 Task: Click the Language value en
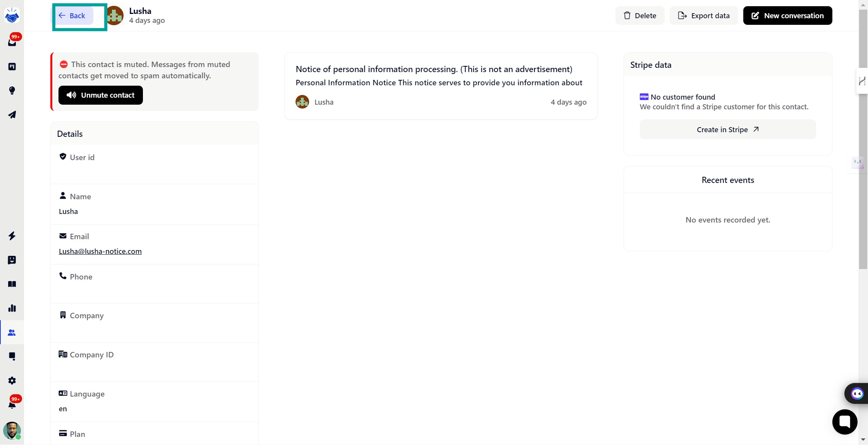click(x=63, y=409)
